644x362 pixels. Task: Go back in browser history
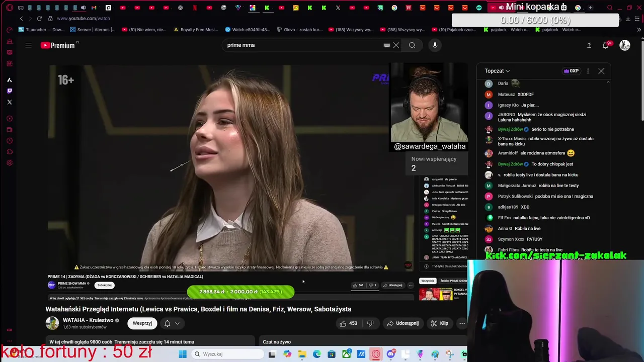point(21,19)
